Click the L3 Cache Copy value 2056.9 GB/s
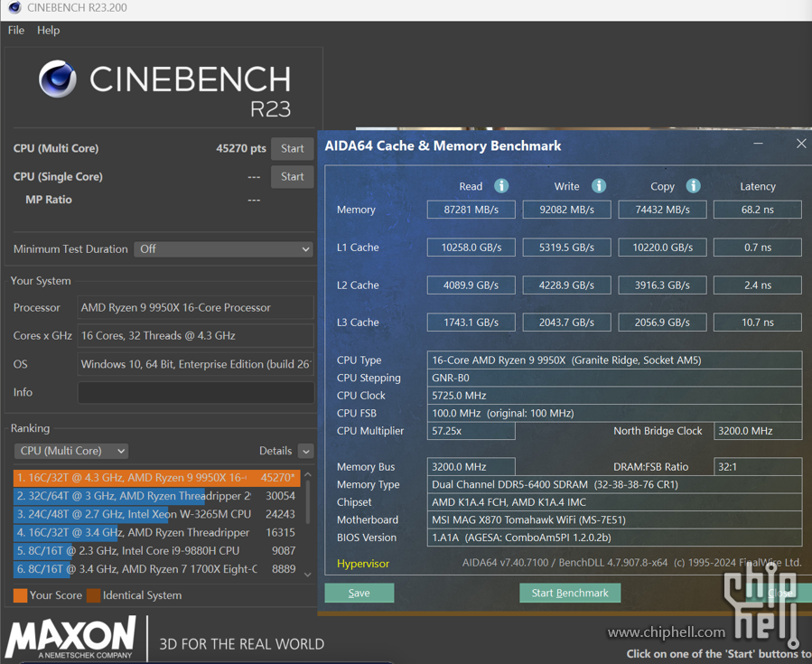The image size is (812, 664). (662, 323)
